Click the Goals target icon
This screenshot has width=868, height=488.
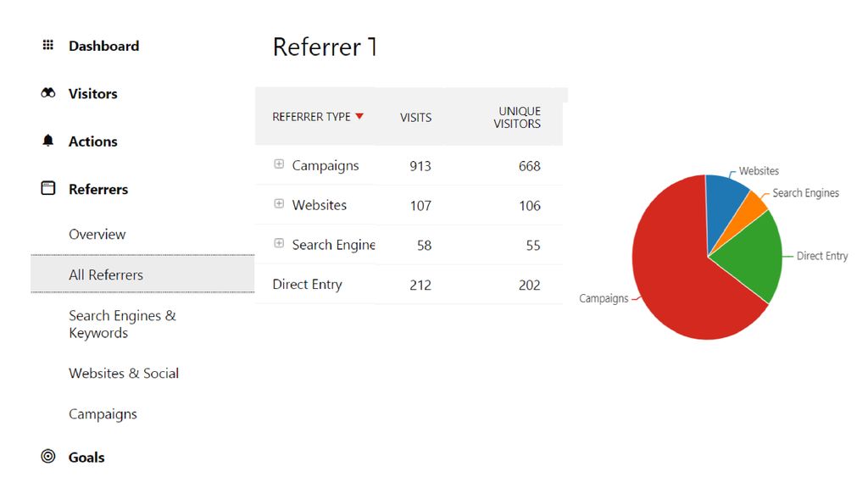48,457
